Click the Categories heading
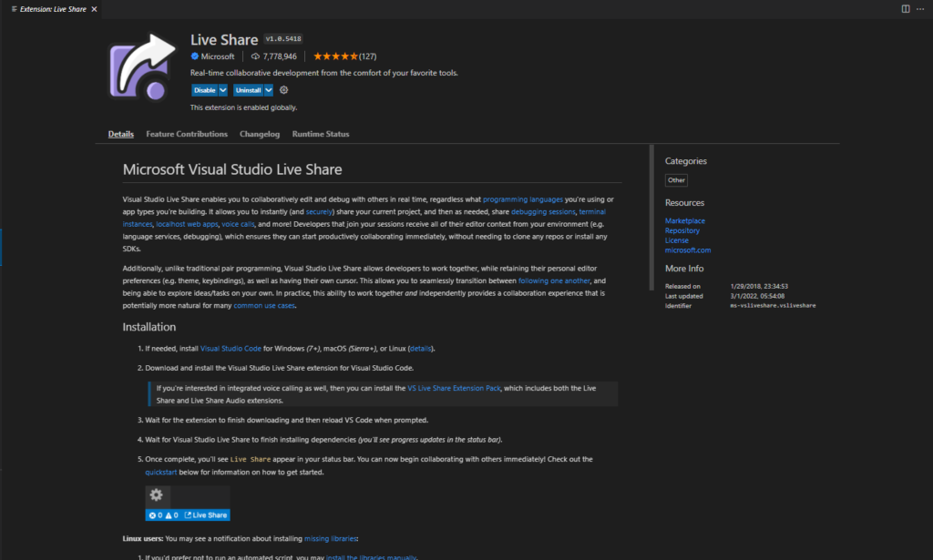933x560 pixels. (686, 161)
